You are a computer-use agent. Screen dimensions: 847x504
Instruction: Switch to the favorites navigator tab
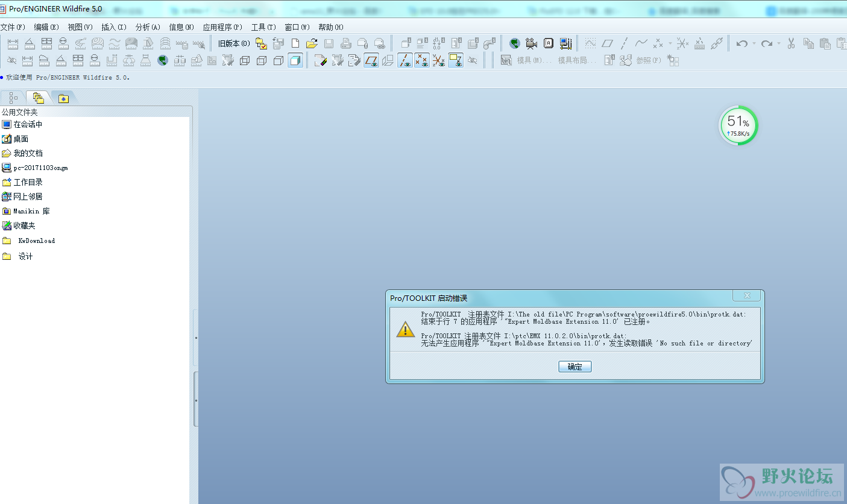click(x=63, y=98)
